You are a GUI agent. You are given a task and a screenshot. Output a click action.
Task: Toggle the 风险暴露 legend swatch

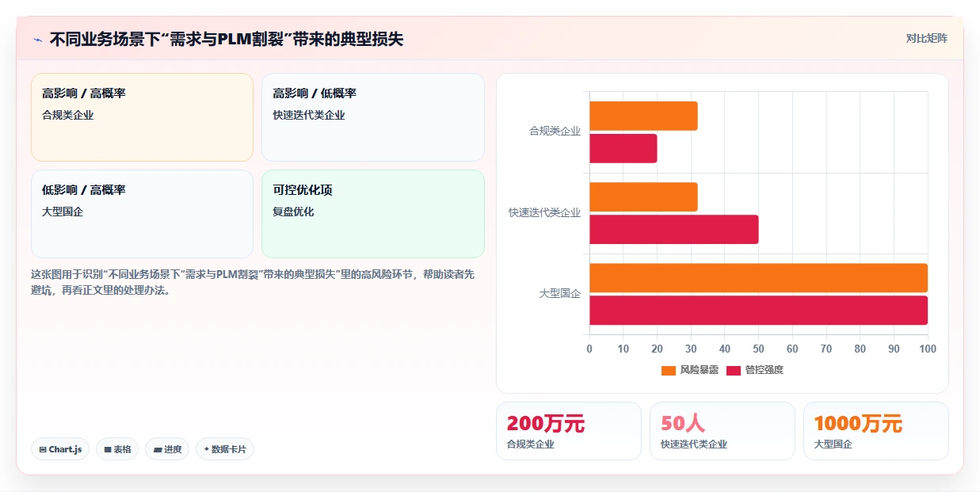669,370
